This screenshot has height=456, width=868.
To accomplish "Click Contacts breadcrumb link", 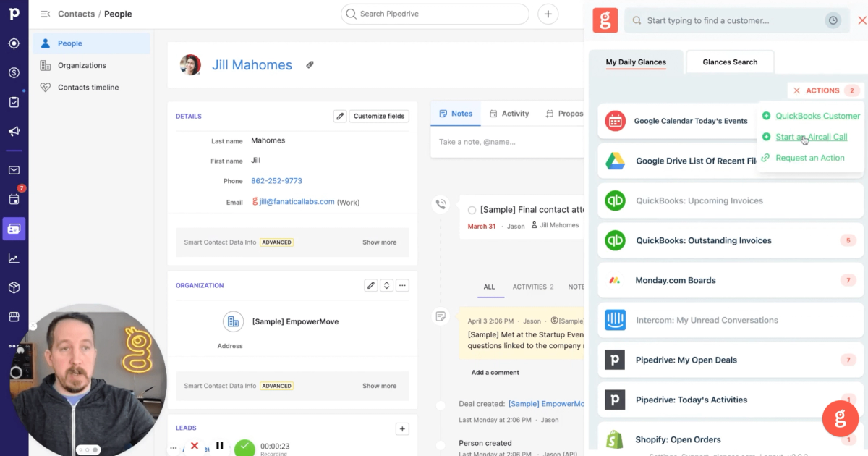I will coord(76,14).
